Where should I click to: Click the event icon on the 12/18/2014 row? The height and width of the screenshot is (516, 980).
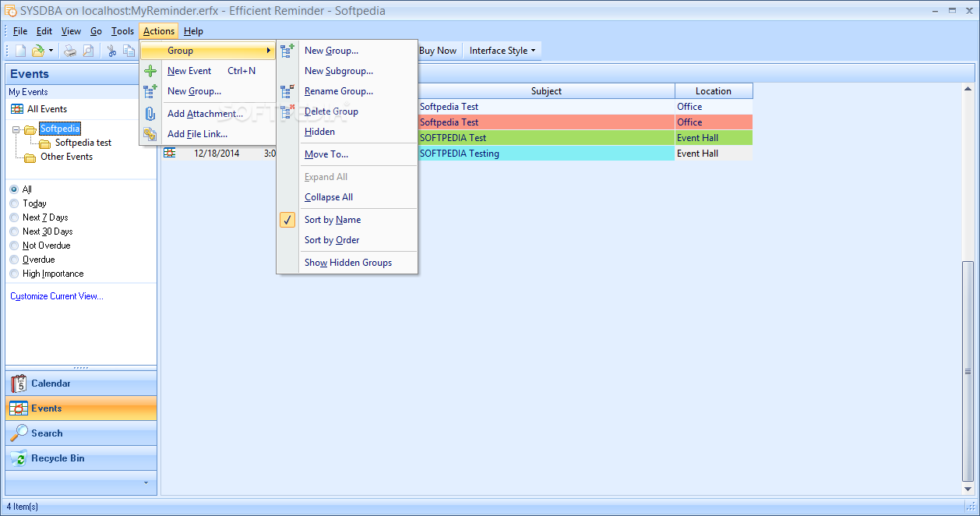tap(169, 154)
